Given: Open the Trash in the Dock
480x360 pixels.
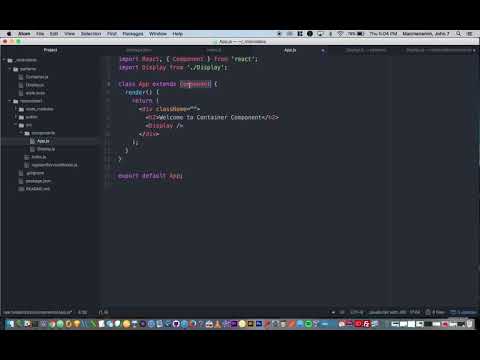Looking at the screenshot, I should click(x=470, y=324).
